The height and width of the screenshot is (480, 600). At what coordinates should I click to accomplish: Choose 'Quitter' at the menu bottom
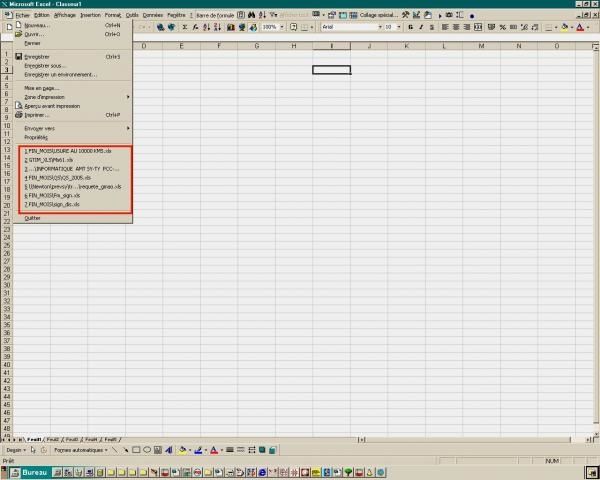click(73, 218)
